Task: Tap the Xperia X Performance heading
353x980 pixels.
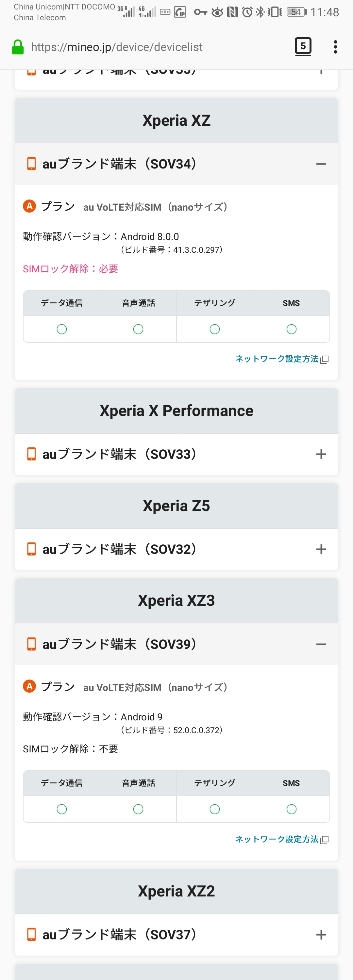Action: point(176,411)
